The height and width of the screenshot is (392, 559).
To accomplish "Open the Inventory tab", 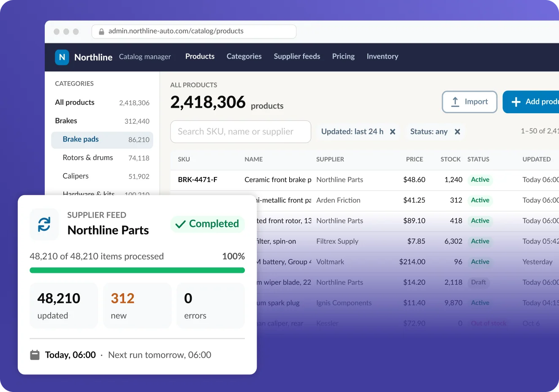I will click(x=383, y=57).
